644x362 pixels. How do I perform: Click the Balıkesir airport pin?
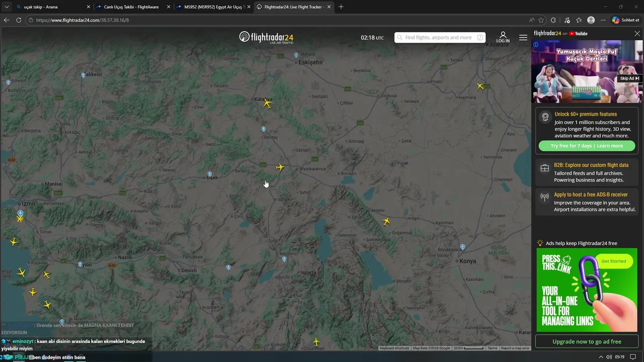[x=83, y=75]
